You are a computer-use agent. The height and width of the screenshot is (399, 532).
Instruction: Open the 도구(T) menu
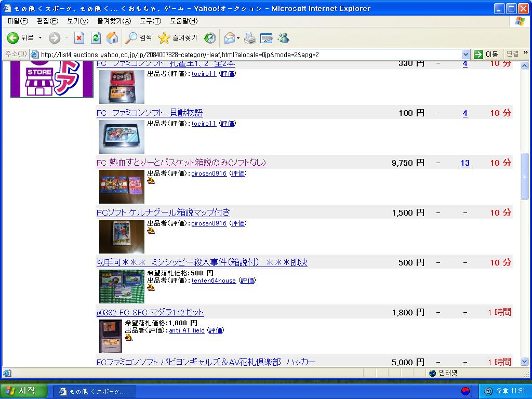(150, 21)
